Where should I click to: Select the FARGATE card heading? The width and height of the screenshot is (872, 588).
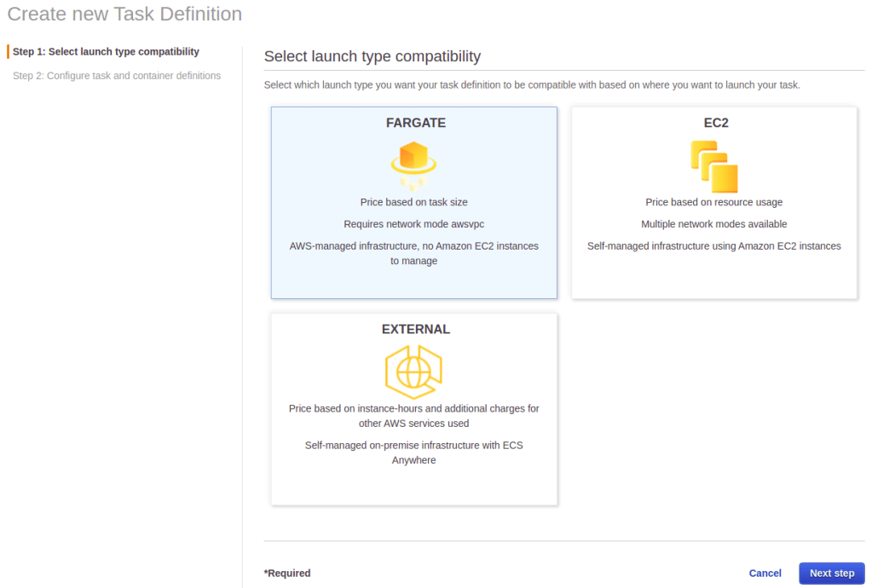tap(415, 123)
